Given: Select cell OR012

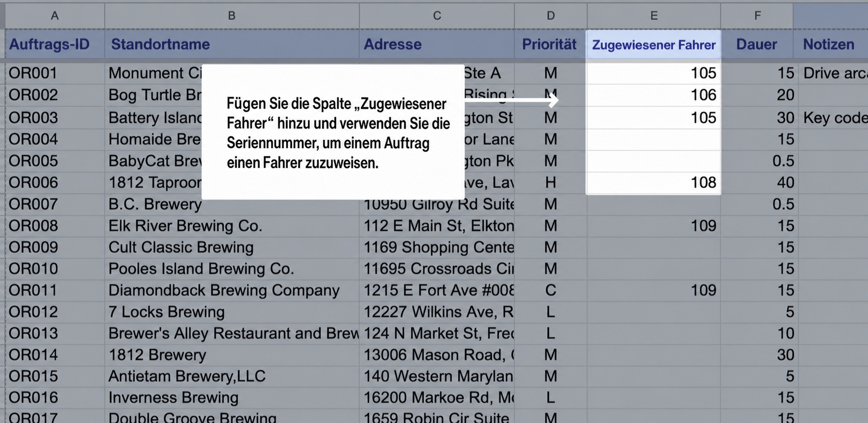Looking at the screenshot, I should 55,312.
